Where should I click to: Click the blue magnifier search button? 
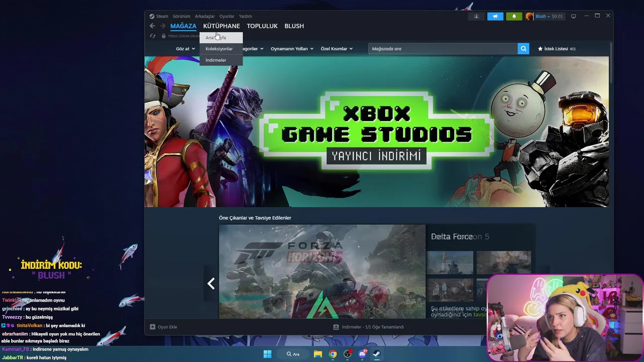[523, 49]
